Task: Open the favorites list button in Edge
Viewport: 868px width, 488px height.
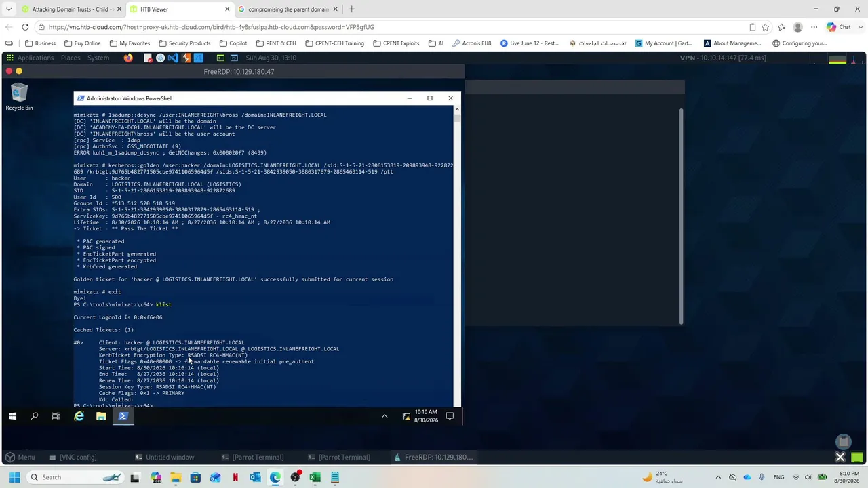Action: [782, 27]
